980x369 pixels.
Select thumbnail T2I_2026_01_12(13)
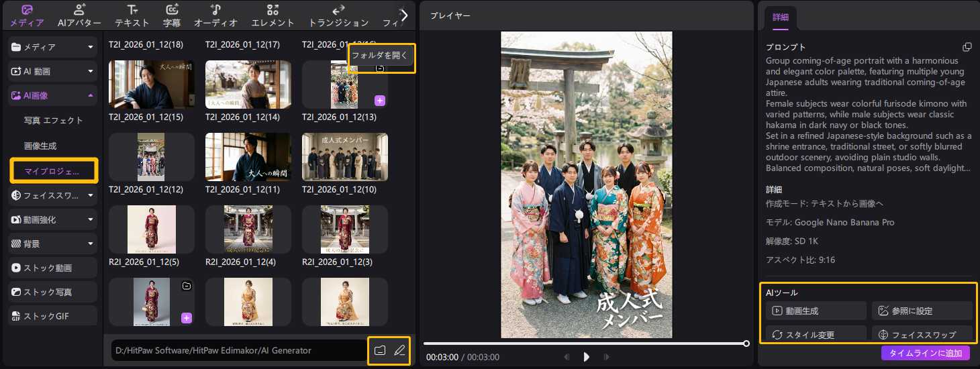(345, 85)
